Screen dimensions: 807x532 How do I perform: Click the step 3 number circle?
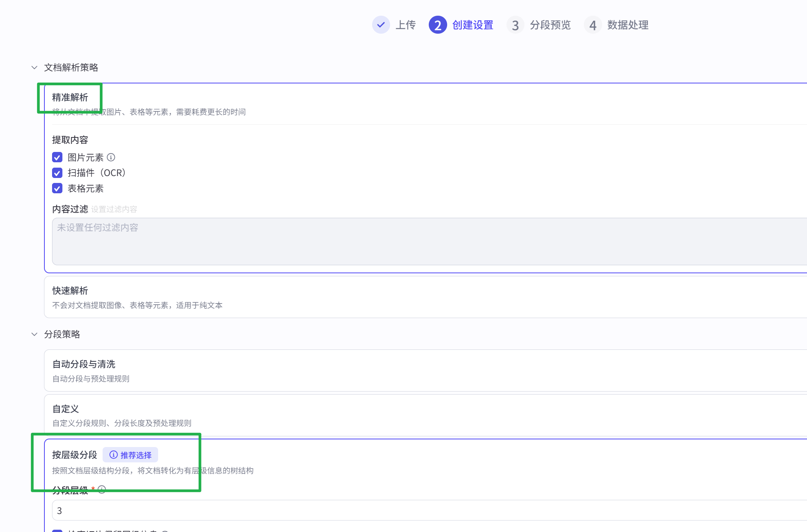515,25
